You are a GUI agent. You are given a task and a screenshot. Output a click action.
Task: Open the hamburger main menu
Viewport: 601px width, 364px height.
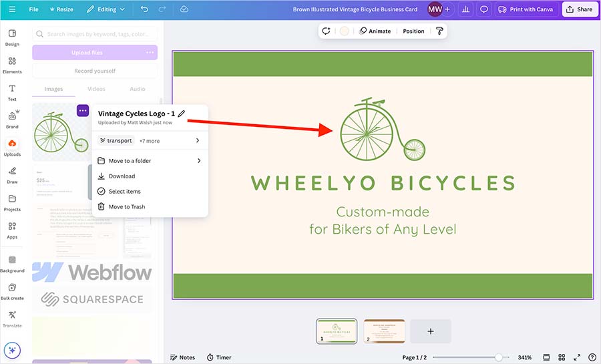pyautogui.click(x=12, y=9)
